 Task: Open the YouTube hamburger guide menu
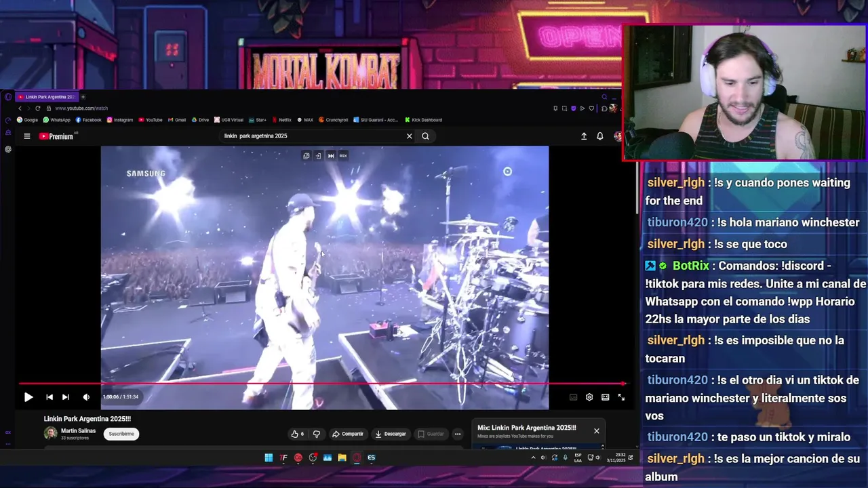click(27, 136)
